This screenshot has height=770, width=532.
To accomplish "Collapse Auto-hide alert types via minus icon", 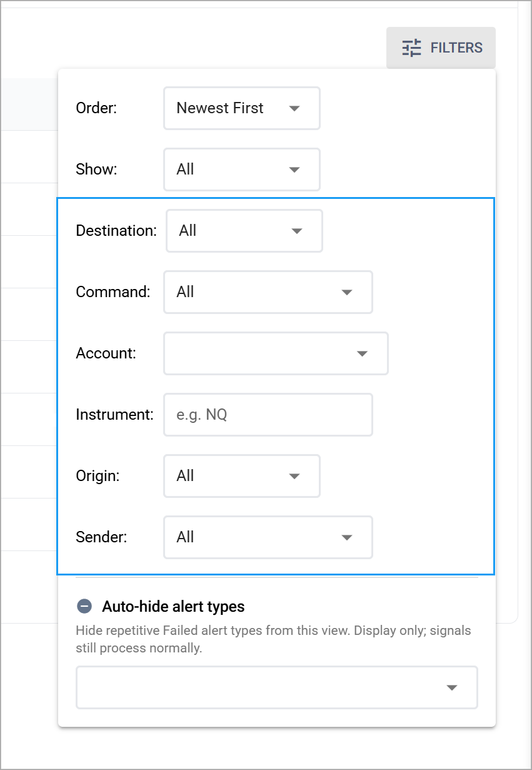I will 84,606.
